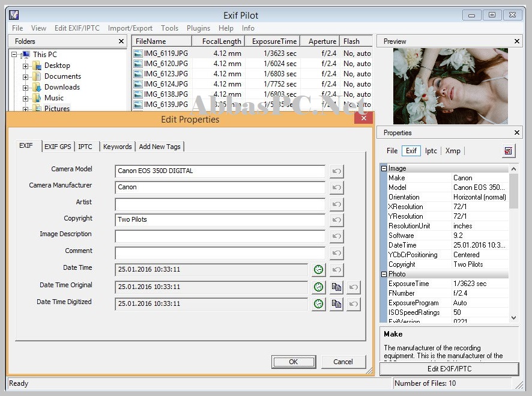
Task: Open the View menu
Action: tap(38, 28)
